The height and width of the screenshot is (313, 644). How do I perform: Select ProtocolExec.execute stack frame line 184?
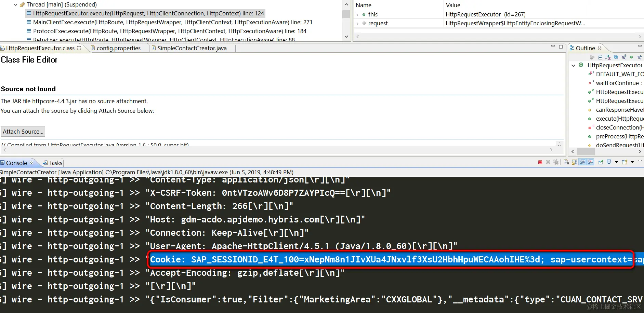[x=170, y=31]
